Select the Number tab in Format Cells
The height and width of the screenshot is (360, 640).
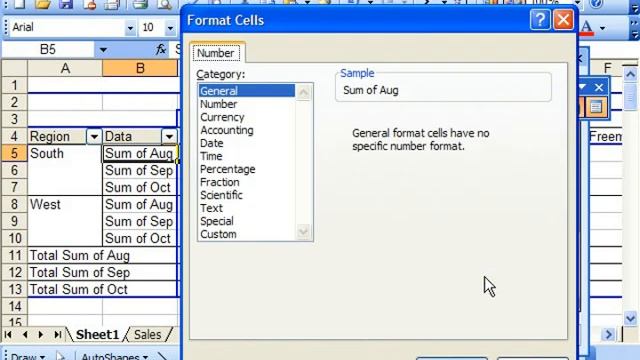[x=216, y=53]
